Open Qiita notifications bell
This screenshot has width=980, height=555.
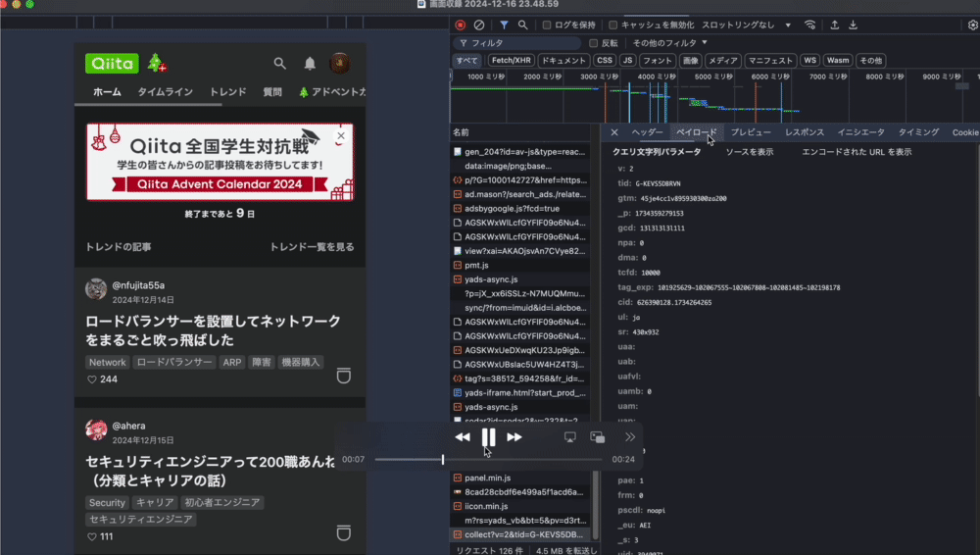pyautogui.click(x=310, y=63)
